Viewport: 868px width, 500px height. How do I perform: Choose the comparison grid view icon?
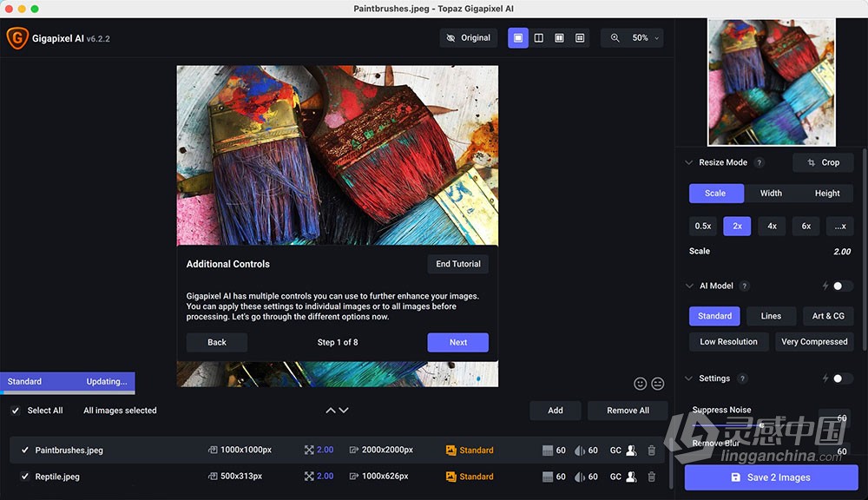(580, 37)
